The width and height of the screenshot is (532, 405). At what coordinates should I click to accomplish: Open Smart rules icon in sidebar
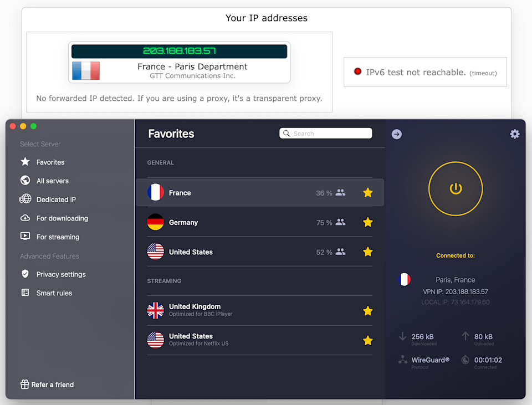[25, 293]
